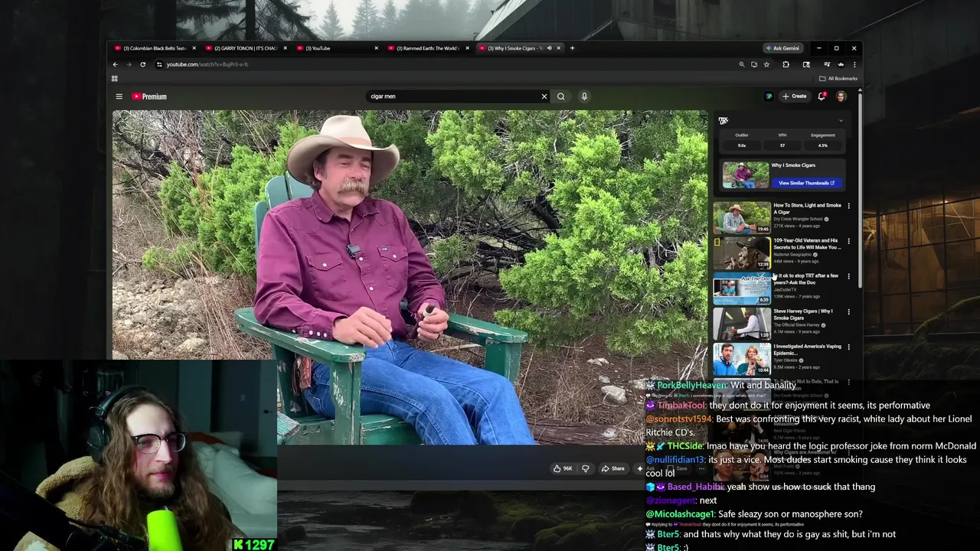Screen dimensions: 980x551
Task: Open the apps grid on bookmarks bar
Action: click(x=115, y=78)
